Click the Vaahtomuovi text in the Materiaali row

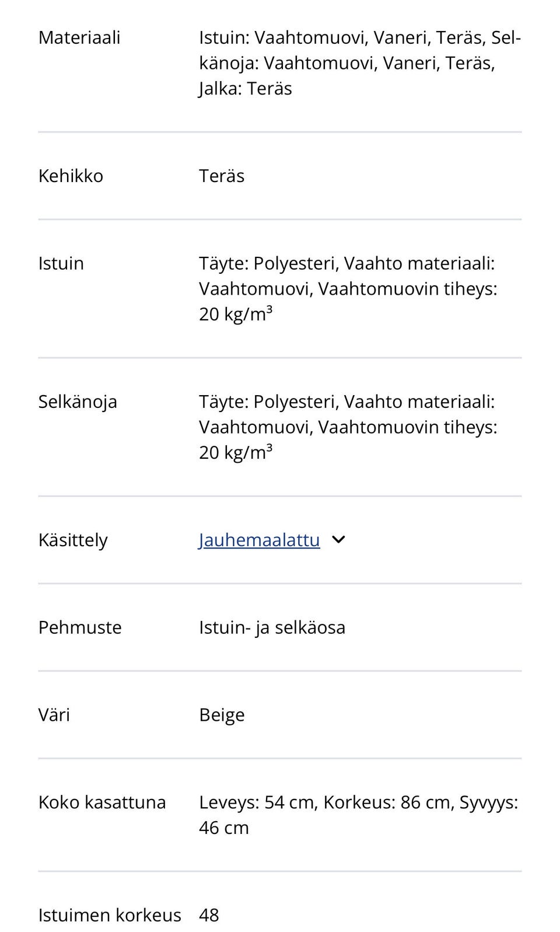(313, 37)
